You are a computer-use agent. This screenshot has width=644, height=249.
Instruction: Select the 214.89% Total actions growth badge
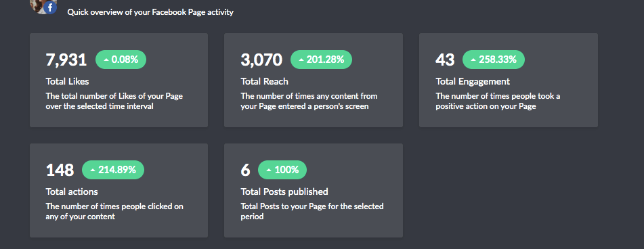pos(113,170)
